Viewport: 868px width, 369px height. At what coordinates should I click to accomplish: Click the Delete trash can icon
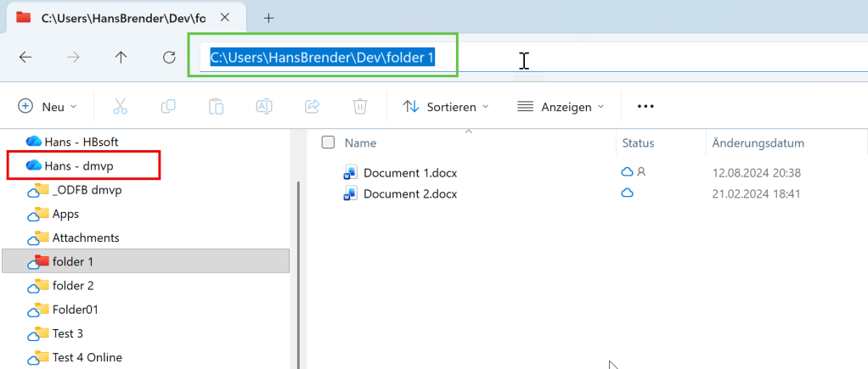[360, 106]
